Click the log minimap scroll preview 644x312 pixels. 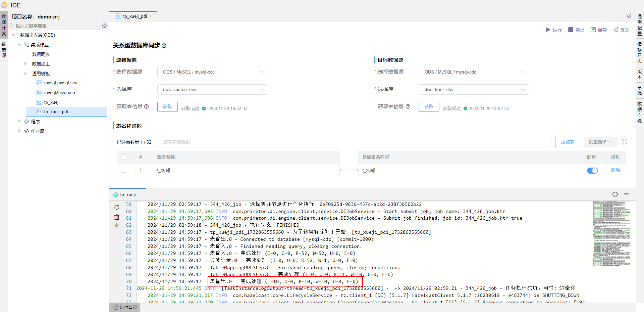(611, 233)
